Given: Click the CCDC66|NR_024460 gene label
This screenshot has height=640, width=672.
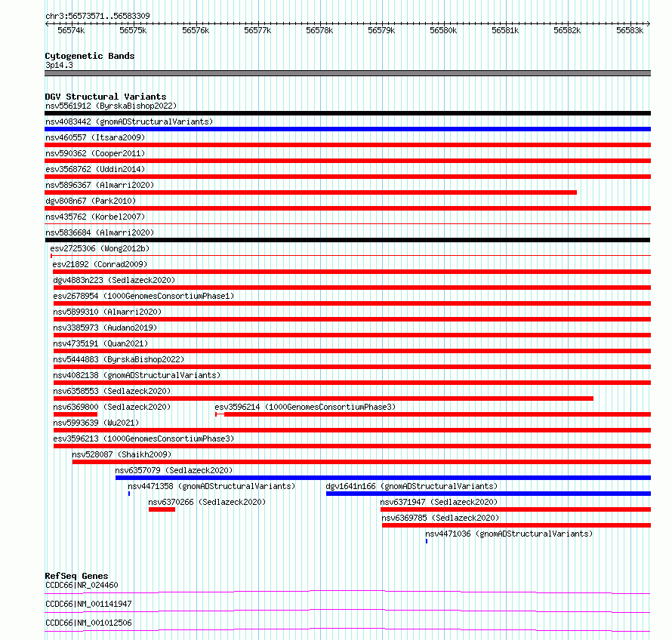Looking at the screenshot, I should [x=82, y=585].
